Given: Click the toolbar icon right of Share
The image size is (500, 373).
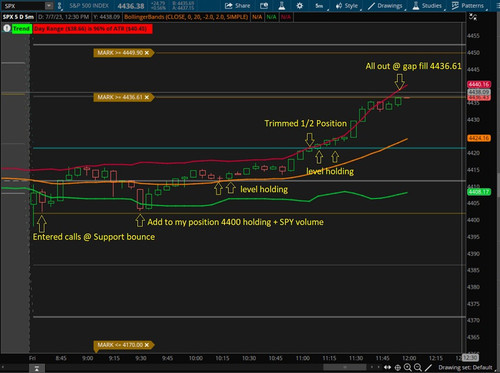Looking at the screenshot, I should pos(264,6).
